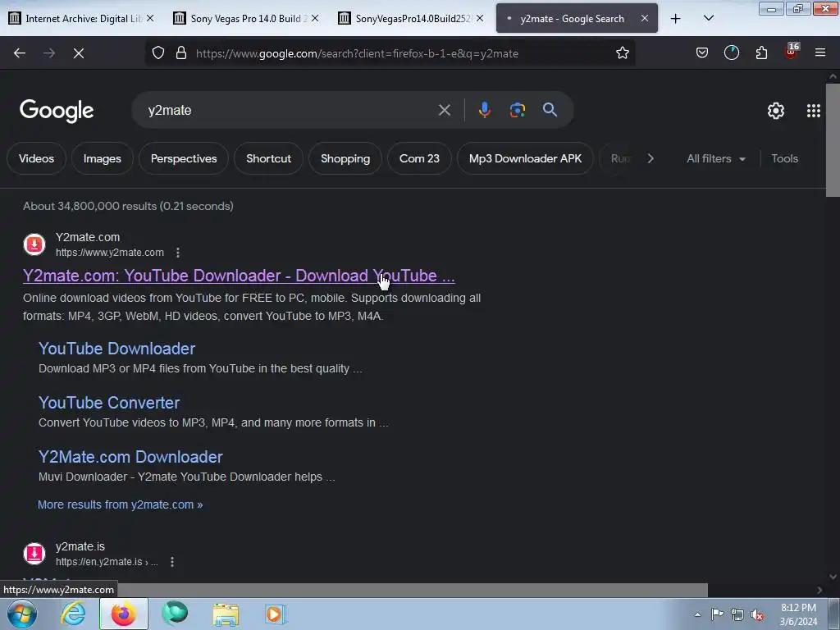
Task: Search by image with Google Lens
Action: pyautogui.click(x=517, y=111)
